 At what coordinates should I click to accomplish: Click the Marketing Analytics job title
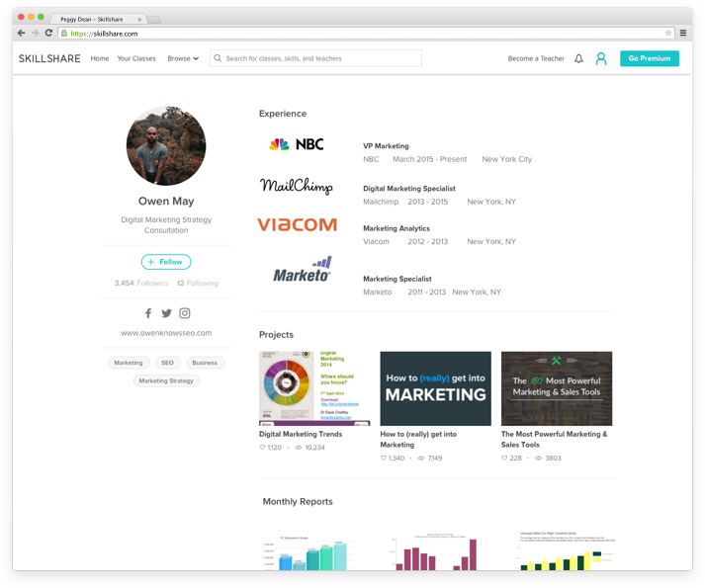(x=397, y=228)
